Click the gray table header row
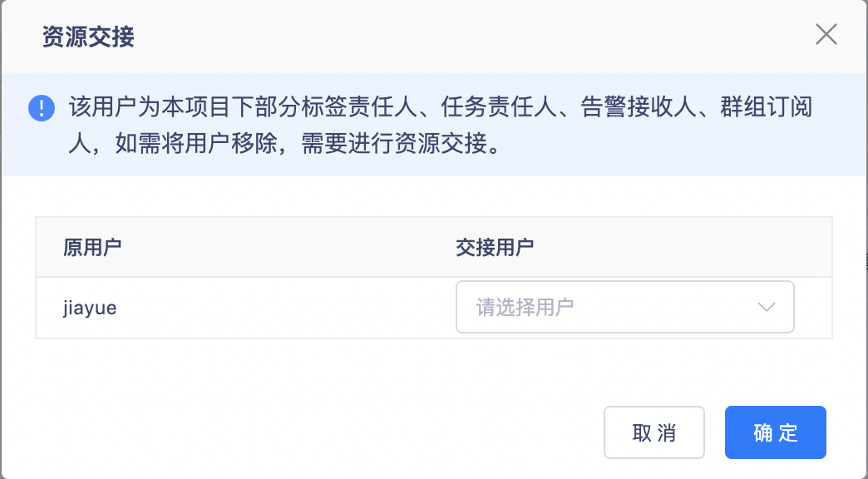Image resolution: width=868 pixels, height=479 pixels. 433,247
